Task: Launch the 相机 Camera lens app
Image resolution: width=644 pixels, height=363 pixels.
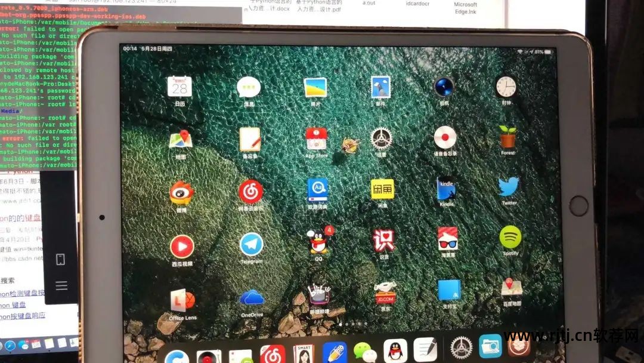Action: [444, 87]
